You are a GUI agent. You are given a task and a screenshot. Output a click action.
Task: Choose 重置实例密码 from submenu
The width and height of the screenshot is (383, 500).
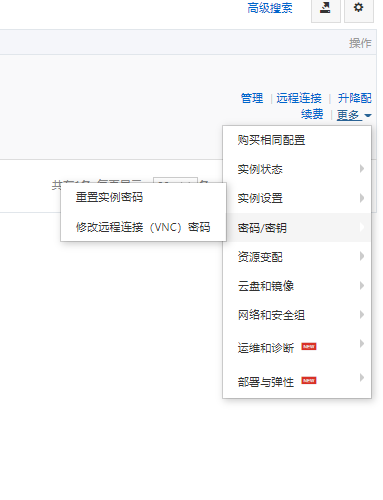[x=143, y=197]
